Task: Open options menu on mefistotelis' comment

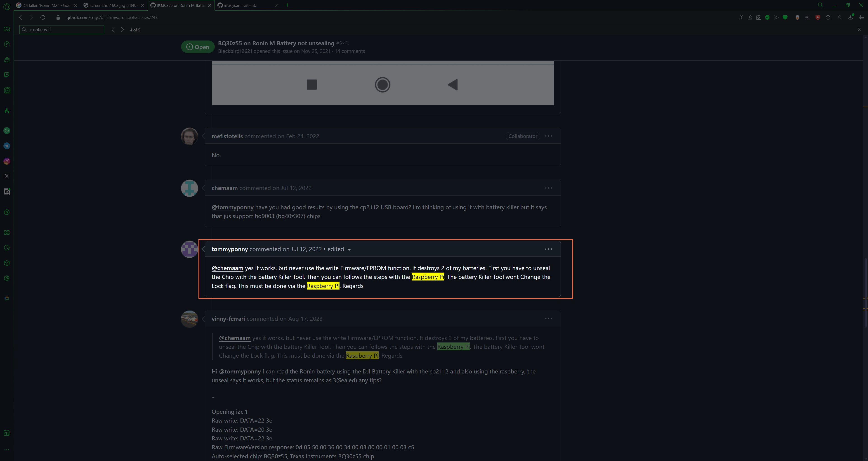Action: coord(549,136)
